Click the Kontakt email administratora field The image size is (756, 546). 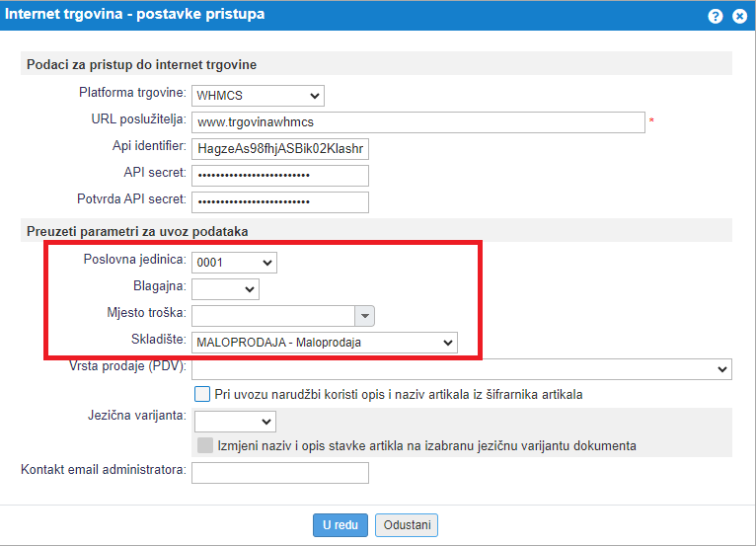pyautogui.click(x=280, y=473)
